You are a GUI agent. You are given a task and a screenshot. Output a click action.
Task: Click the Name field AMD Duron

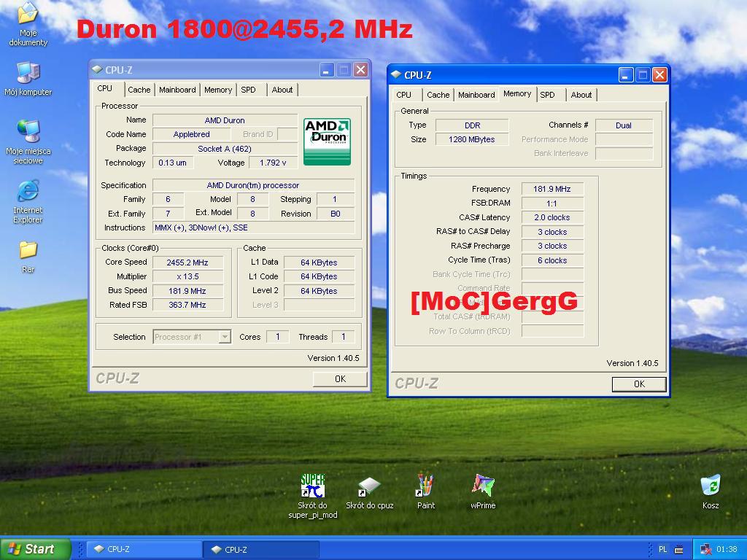225,120
